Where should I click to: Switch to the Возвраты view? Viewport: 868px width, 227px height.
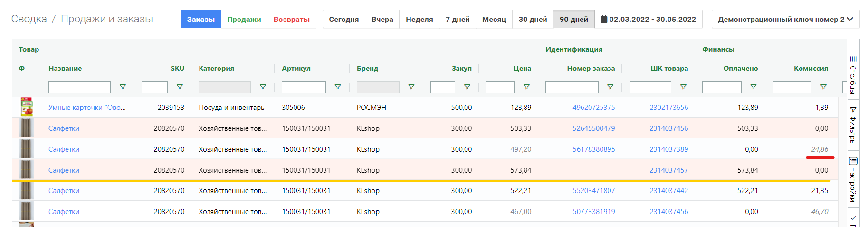(291, 20)
